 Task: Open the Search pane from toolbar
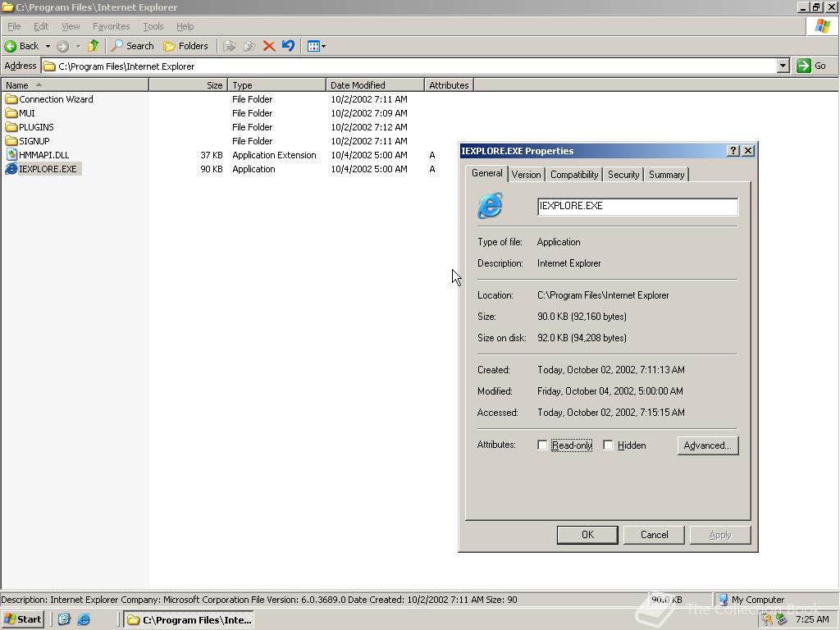tap(132, 46)
